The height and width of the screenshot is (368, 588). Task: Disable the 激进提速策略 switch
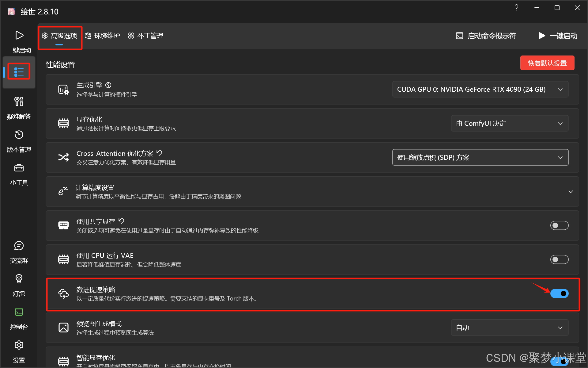559,293
